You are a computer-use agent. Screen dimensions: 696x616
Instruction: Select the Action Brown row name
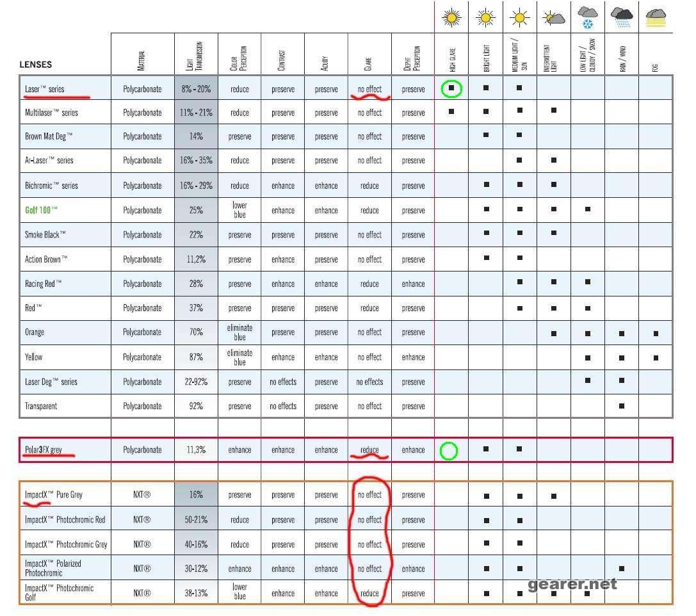[x=46, y=259]
